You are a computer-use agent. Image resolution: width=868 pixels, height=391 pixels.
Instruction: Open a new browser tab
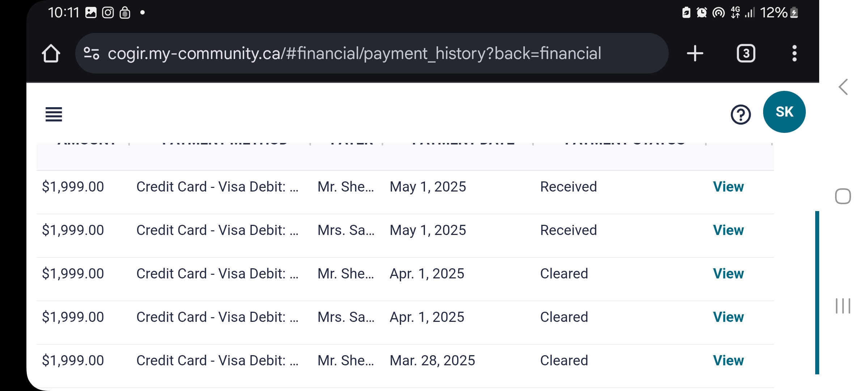tap(695, 54)
